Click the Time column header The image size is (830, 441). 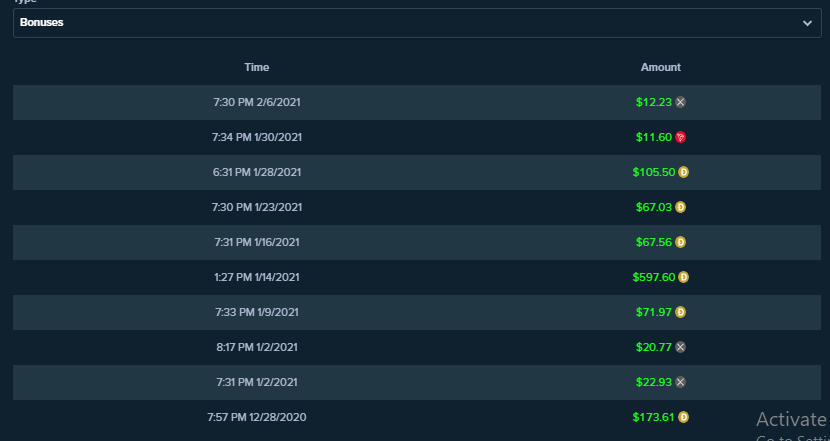pos(257,67)
